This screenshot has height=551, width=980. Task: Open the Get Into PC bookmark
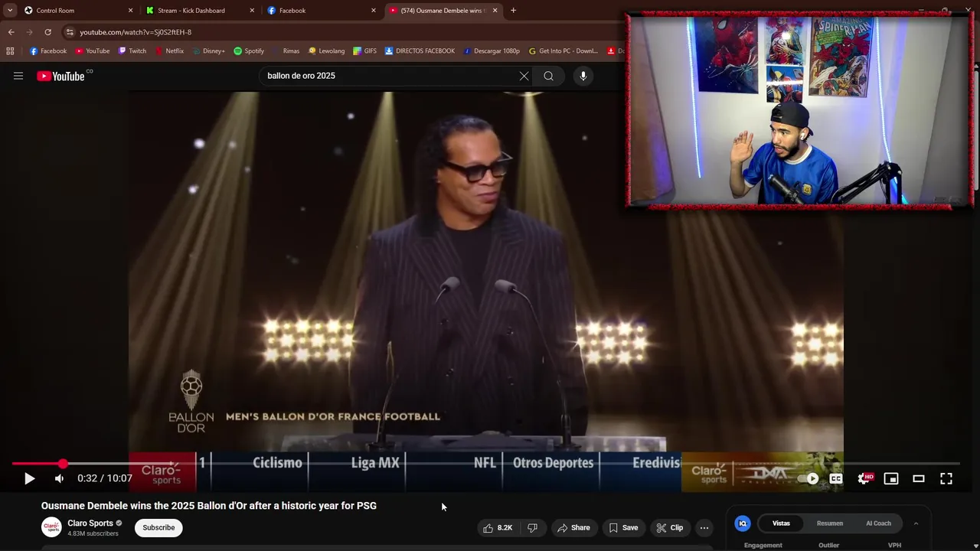click(563, 51)
